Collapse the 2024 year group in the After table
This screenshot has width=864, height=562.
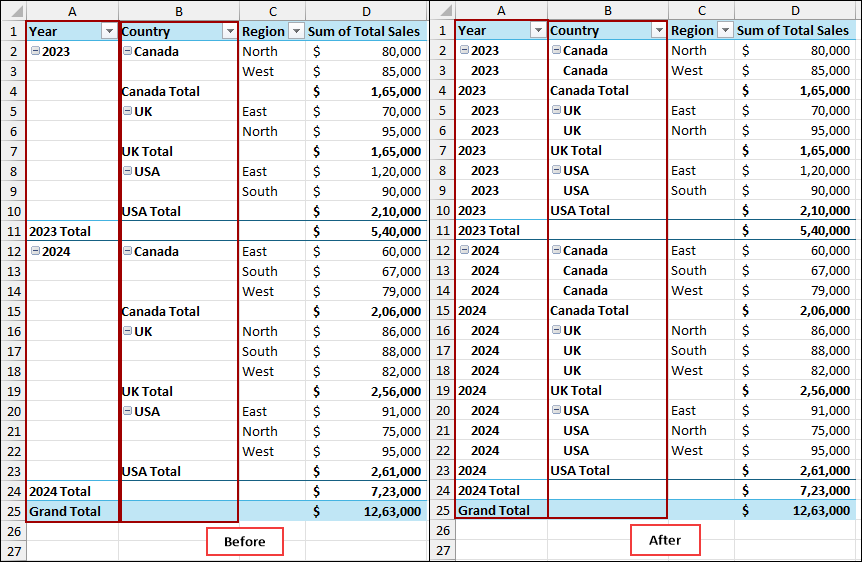(x=464, y=250)
